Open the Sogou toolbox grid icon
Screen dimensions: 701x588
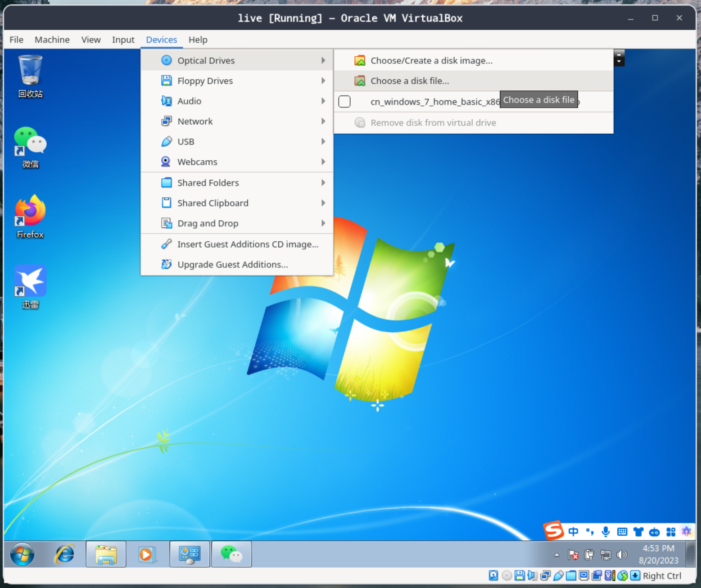(x=671, y=532)
